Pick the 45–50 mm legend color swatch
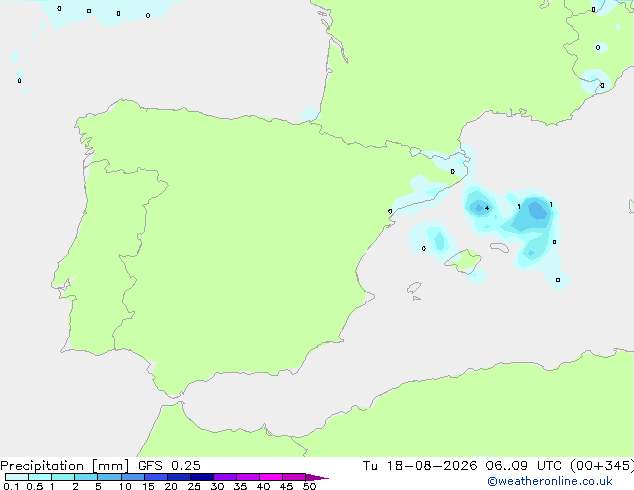Image resolution: width=634 pixels, height=490 pixels. (294, 477)
